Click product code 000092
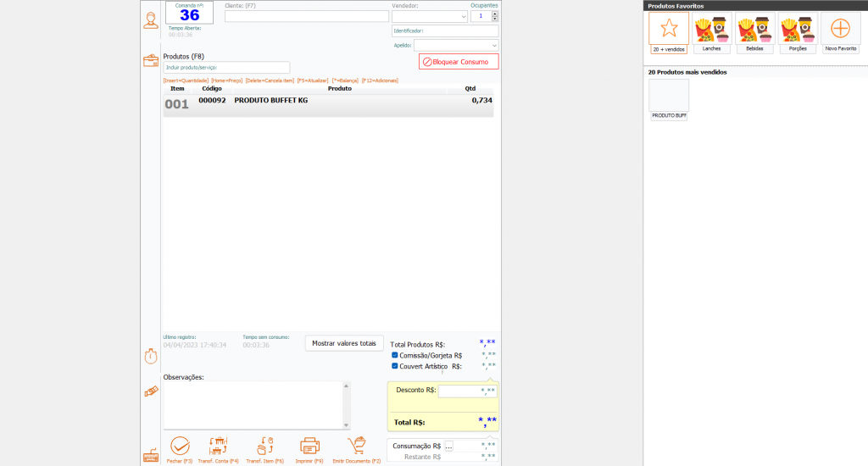The height and width of the screenshot is (466, 868). pos(212,100)
